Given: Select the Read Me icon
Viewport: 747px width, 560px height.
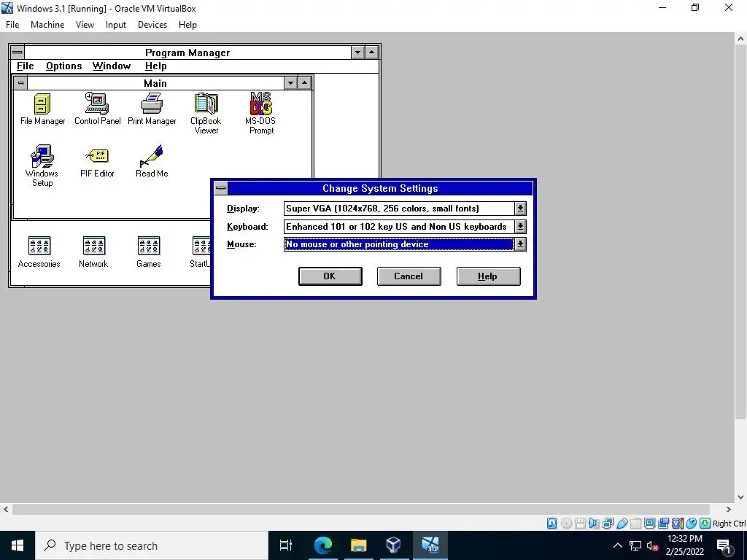Looking at the screenshot, I should pyautogui.click(x=152, y=161).
